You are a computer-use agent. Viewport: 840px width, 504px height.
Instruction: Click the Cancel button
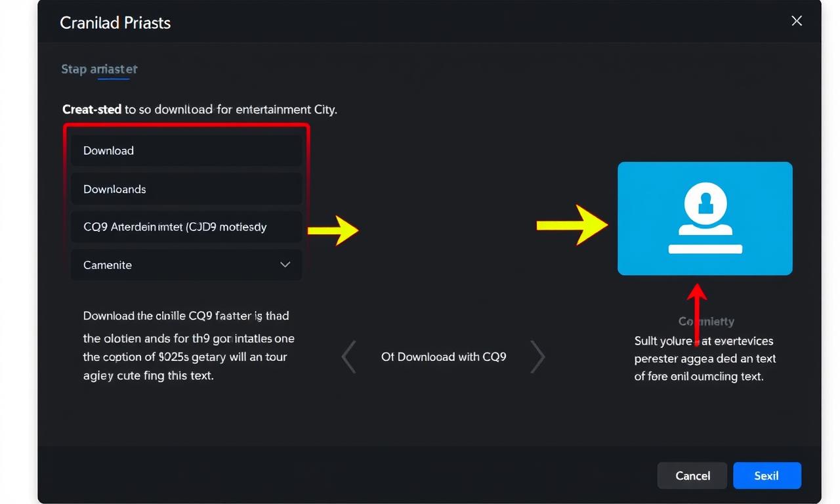click(692, 476)
